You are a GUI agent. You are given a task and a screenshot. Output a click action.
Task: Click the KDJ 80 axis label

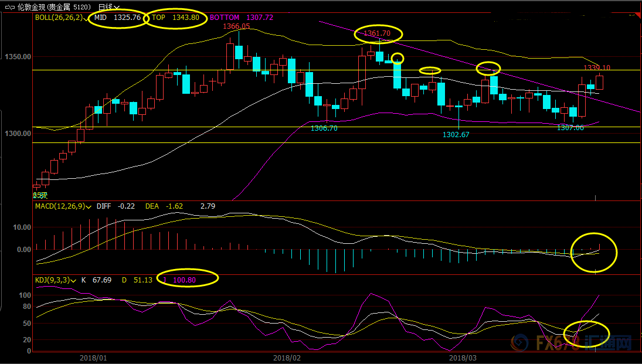(x=27, y=307)
